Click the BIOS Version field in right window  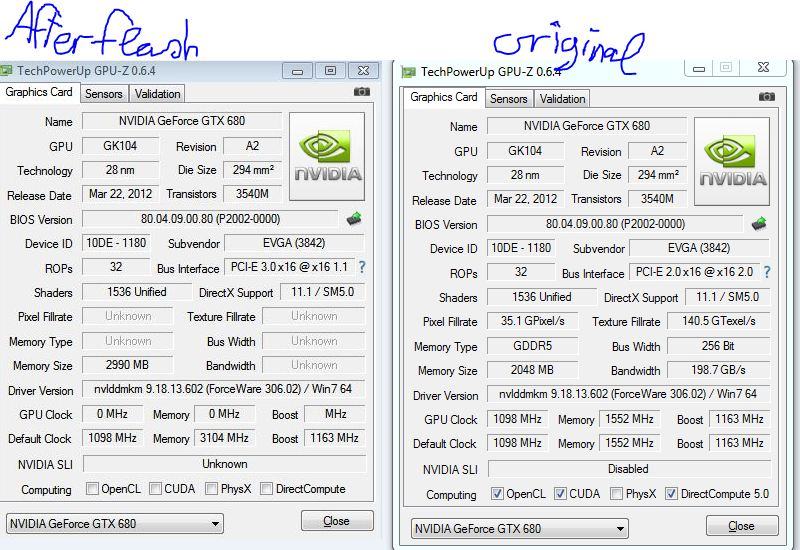[x=615, y=224]
